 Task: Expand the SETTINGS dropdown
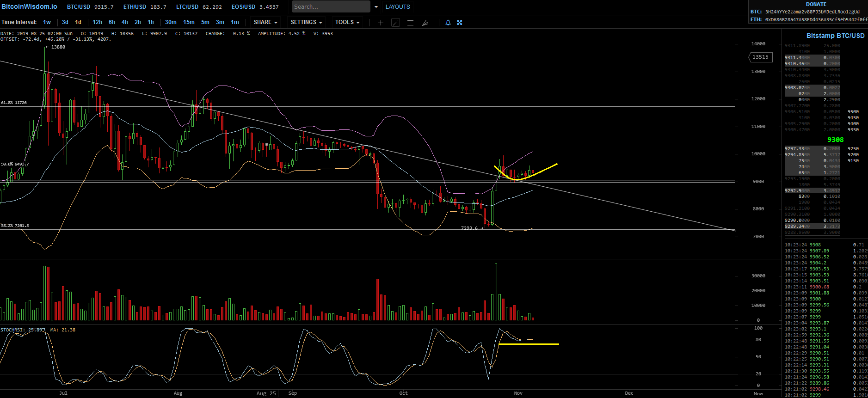click(x=306, y=22)
